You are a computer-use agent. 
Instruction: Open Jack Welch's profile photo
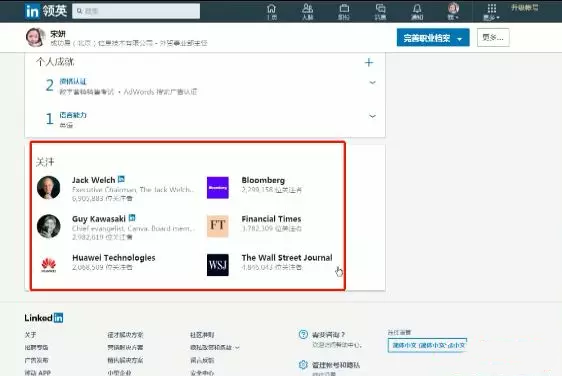coord(48,187)
